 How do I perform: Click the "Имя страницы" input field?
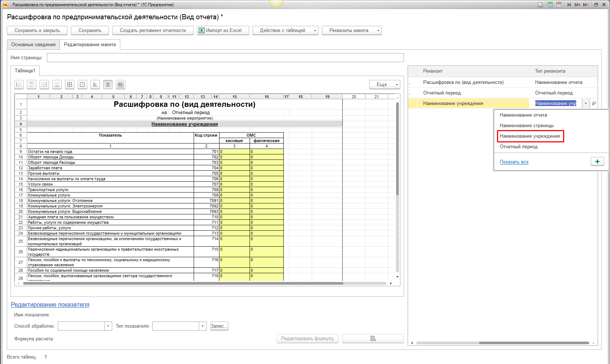click(225, 58)
